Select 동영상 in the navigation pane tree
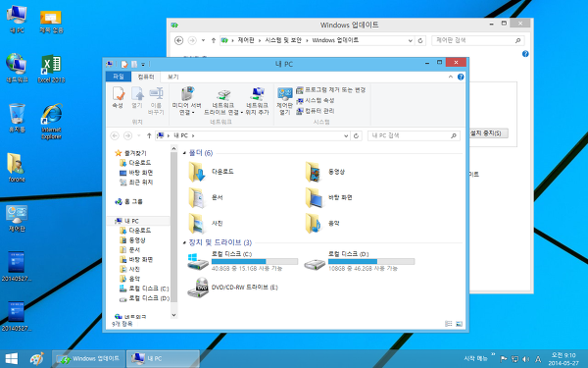 pyautogui.click(x=132, y=240)
